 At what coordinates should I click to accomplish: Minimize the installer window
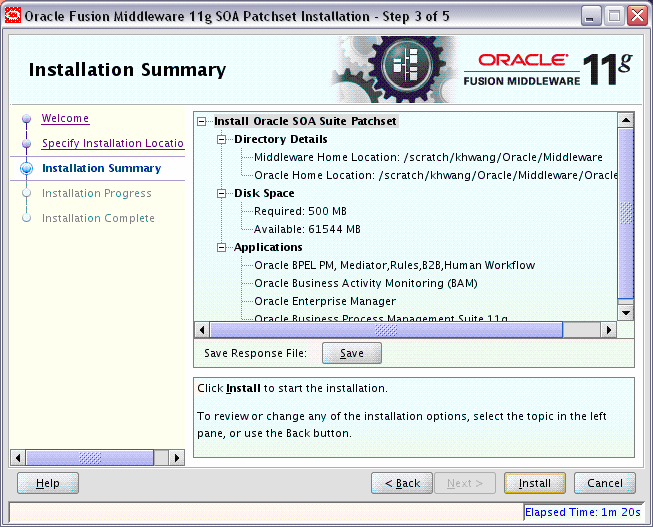[590, 16]
